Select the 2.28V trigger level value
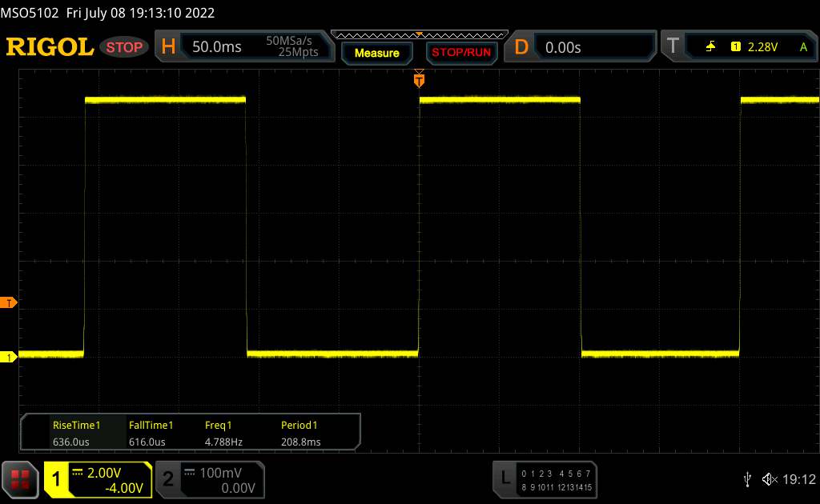 point(762,47)
